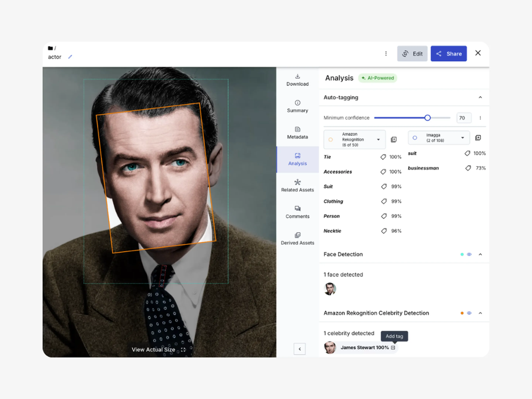
Task: Open the Related Assets tab
Action: click(298, 186)
